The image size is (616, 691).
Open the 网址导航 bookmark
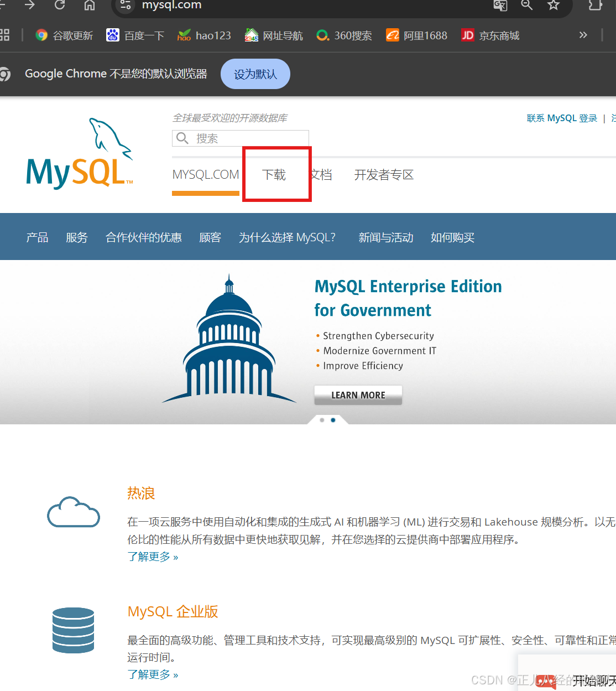[274, 35]
